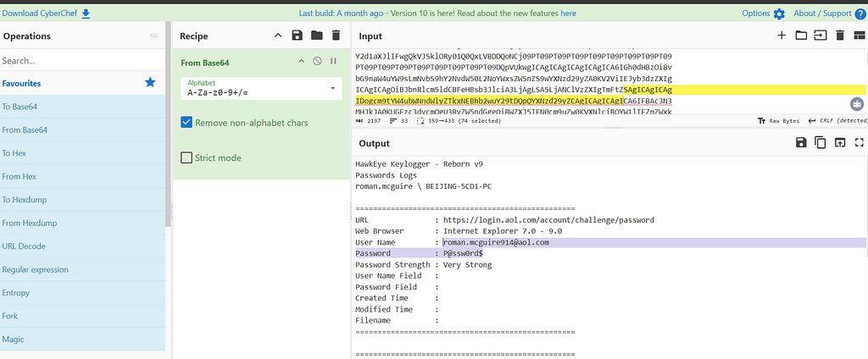Viewport: 868px width, 359px height.
Task: Select From Hexdump operation
Action: click(82, 223)
